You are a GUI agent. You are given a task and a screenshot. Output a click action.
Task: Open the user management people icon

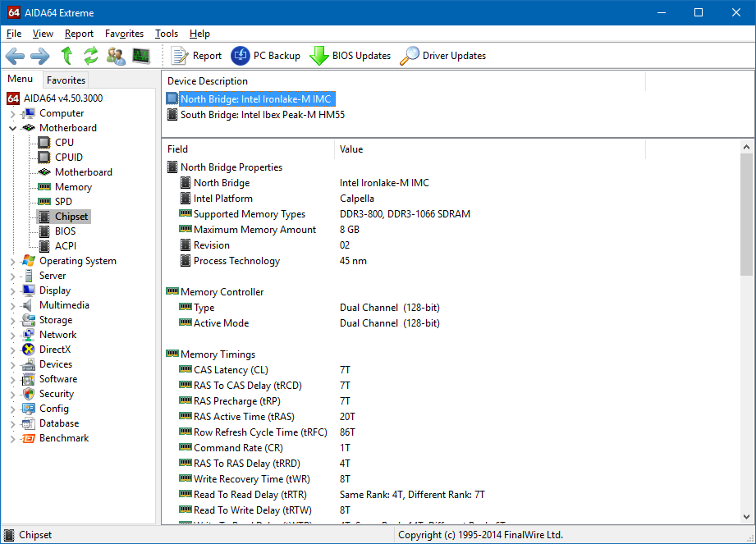(116, 56)
